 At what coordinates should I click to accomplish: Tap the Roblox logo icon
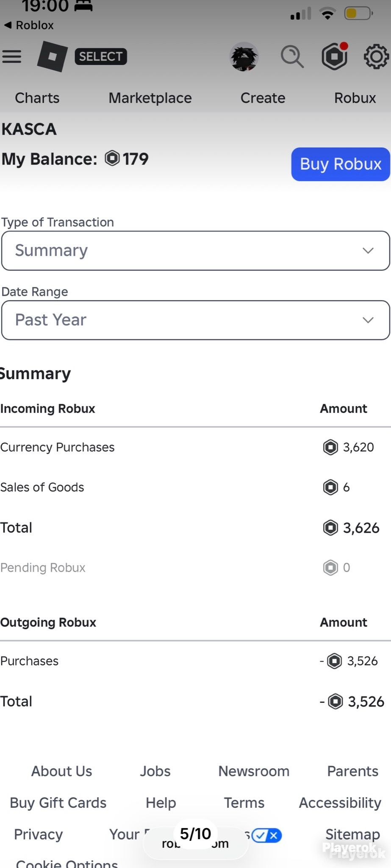pos(53,56)
